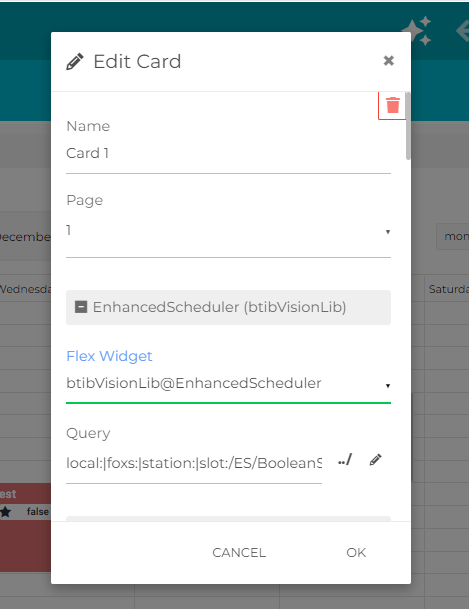Image resolution: width=469 pixels, height=609 pixels.
Task: Click the Query path input field
Action: 194,464
